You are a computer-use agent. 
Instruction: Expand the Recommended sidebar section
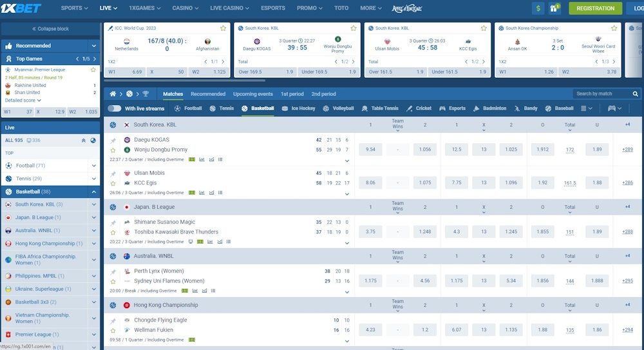pyautogui.click(x=93, y=46)
